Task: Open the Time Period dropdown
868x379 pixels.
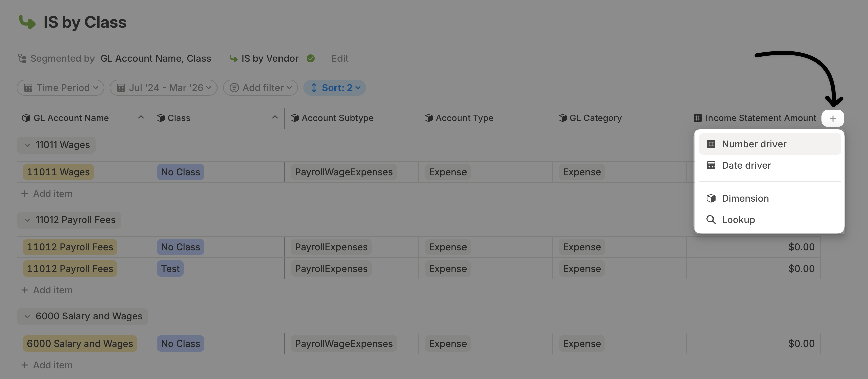Action: (x=61, y=88)
